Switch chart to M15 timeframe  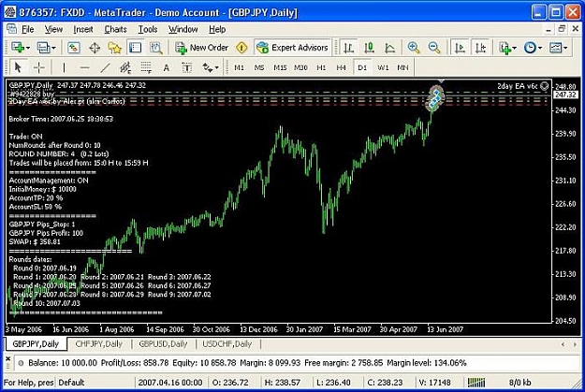pos(280,68)
